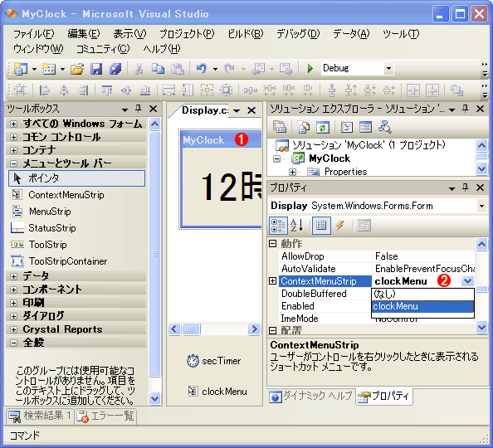Click the Copy icon in the toolbar
The height and width of the screenshot is (448, 493).
click(159, 68)
